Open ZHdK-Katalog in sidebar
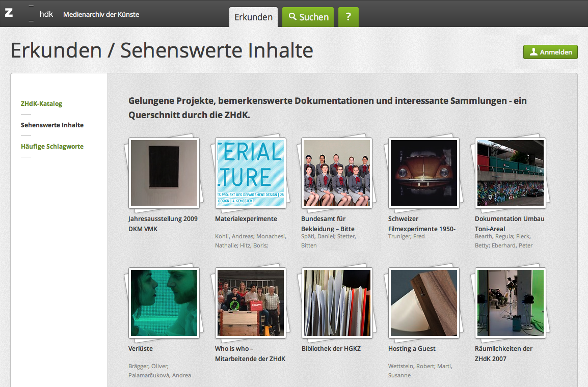 [41, 104]
